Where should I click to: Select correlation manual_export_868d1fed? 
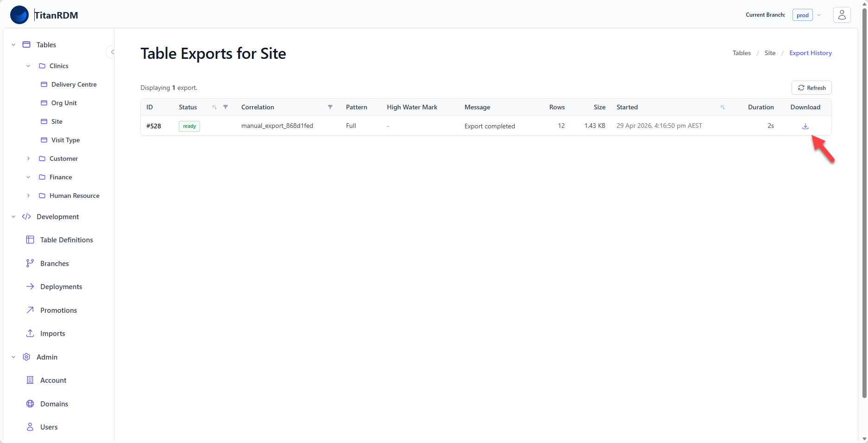point(277,126)
